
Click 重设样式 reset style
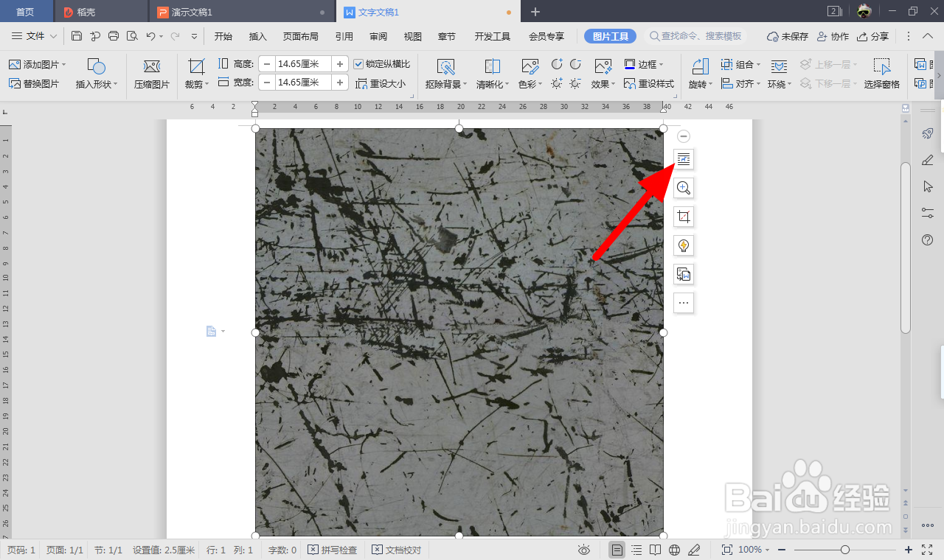pos(649,84)
